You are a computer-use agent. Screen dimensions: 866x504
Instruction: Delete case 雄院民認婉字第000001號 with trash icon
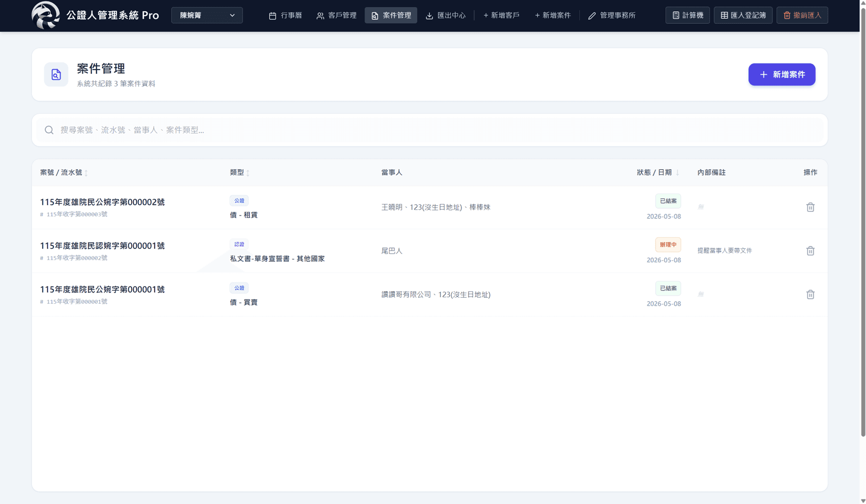tap(810, 250)
